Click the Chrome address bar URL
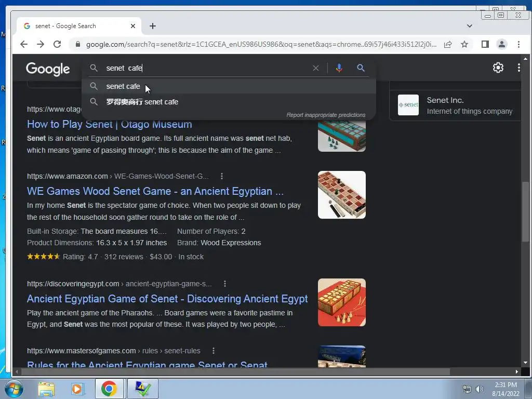Image resolution: width=532 pixels, height=399 pixels. click(x=261, y=44)
